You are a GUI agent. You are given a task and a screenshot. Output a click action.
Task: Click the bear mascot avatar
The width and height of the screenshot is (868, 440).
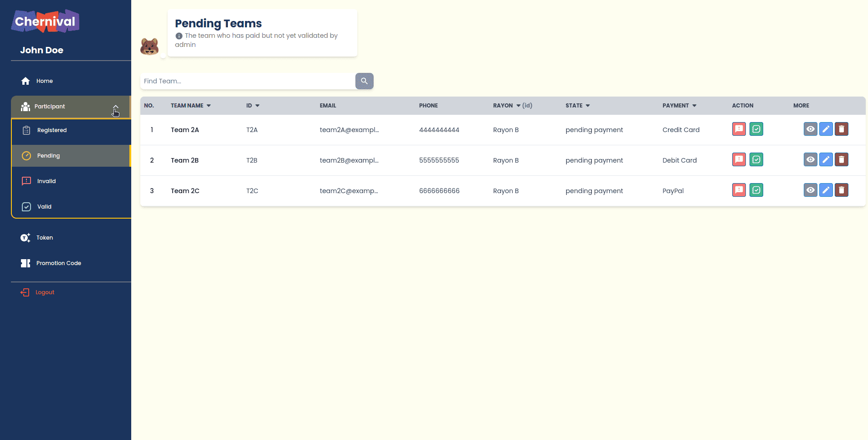[149, 46]
